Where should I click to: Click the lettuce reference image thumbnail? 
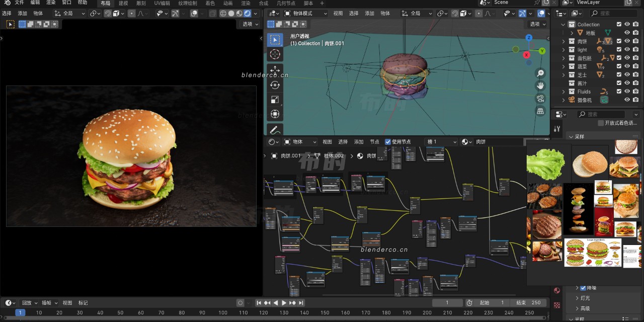pyautogui.click(x=545, y=164)
